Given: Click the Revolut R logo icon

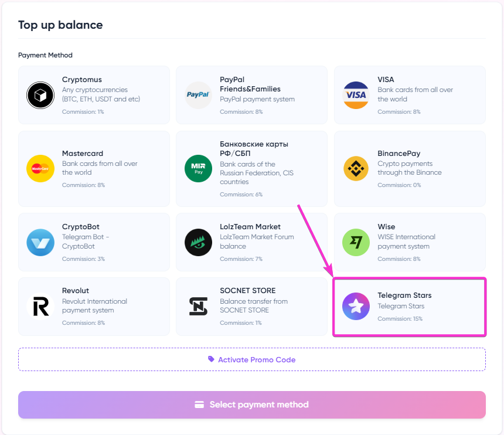Looking at the screenshot, I should pos(40,307).
